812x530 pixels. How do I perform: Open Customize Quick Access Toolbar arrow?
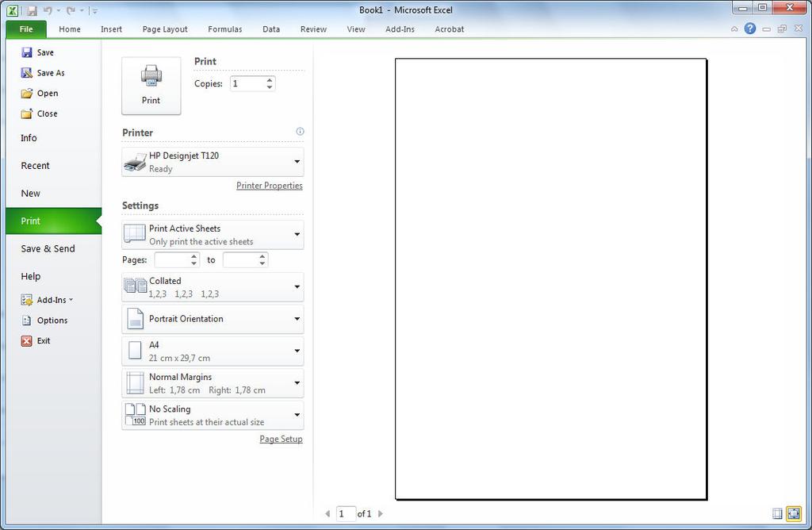click(94, 10)
